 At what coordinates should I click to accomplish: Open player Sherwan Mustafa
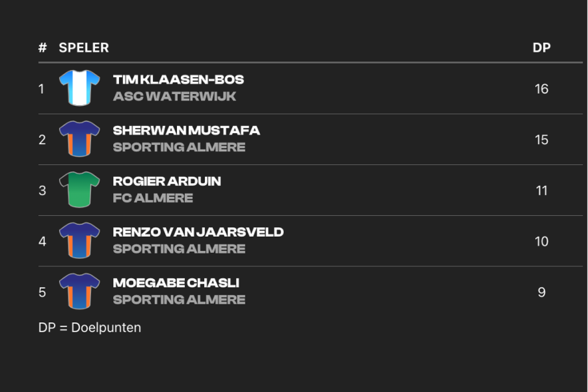(186, 130)
